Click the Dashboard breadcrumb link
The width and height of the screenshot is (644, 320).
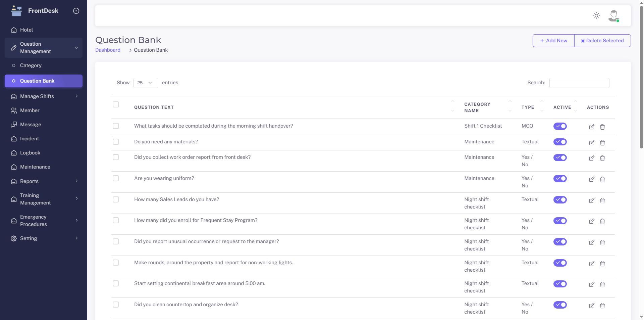[108, 50]
